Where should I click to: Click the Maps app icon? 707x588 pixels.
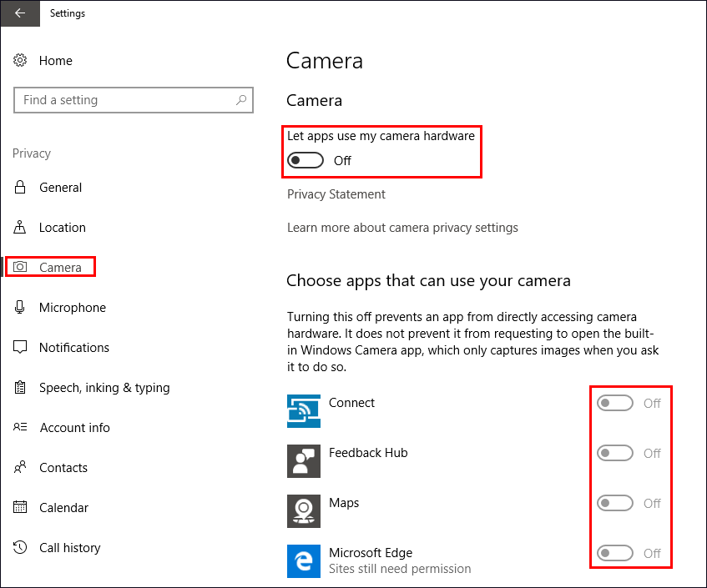[x=304, y=511]
